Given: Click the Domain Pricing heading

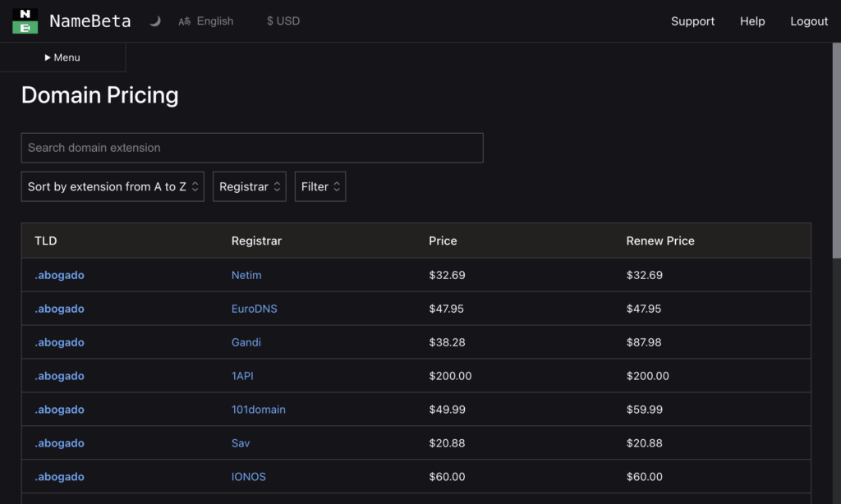Looking at the screenshot, I should [99, 95].
